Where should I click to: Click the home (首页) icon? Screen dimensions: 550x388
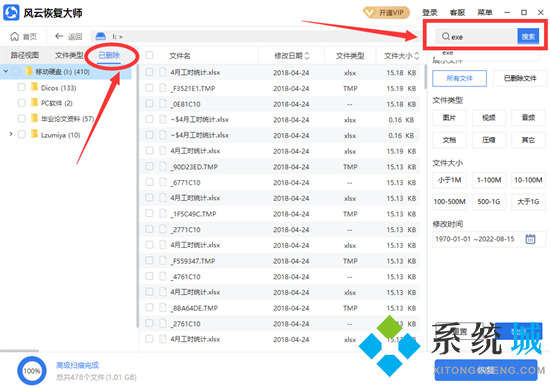pos(14,36)
